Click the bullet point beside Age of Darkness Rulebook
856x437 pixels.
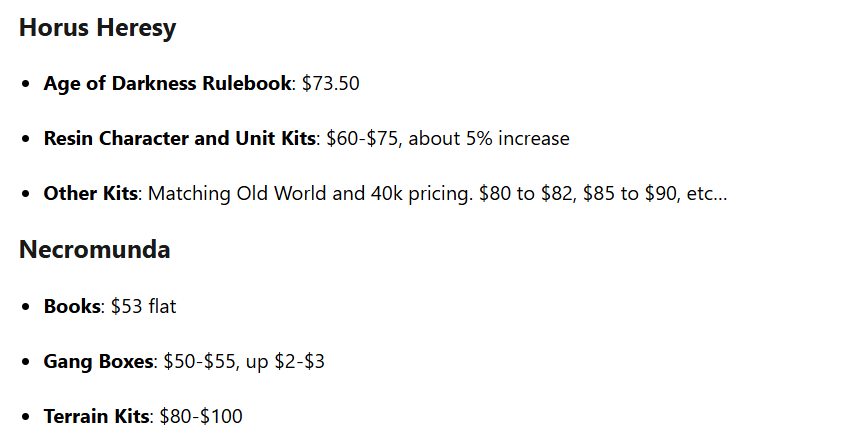click(x=26, y=84)
